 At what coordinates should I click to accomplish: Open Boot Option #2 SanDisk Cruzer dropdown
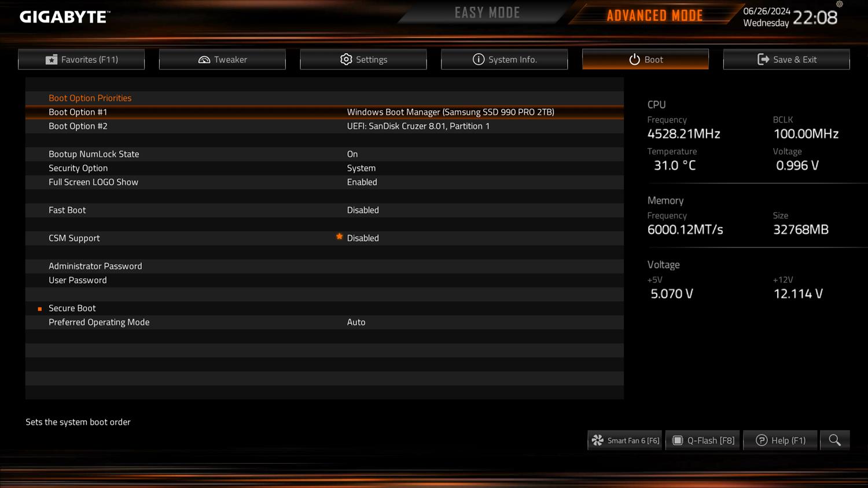(418, 126)
